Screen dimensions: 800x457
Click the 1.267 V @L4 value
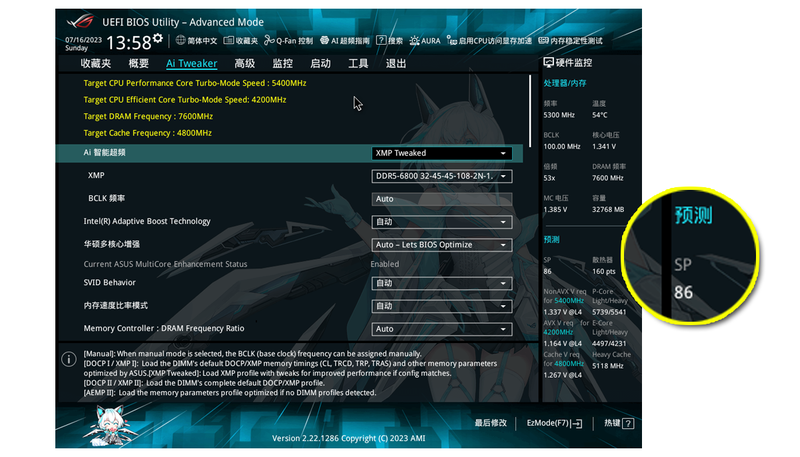click(562, 375)
